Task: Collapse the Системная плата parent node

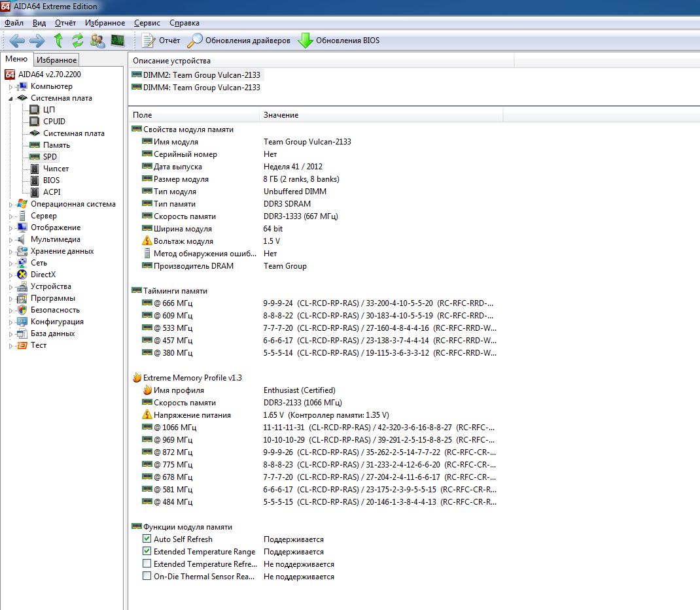Action: click(10, 99)
